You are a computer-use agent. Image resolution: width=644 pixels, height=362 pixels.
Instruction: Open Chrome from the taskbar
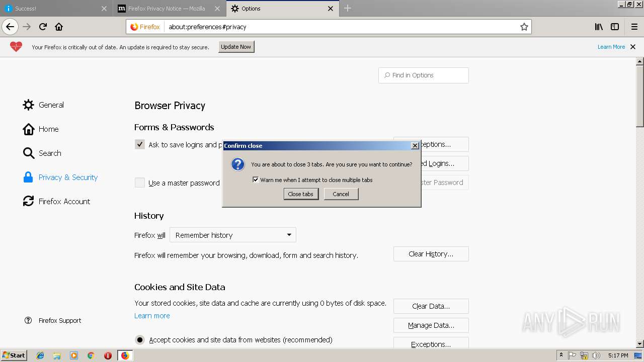point(91,355)
